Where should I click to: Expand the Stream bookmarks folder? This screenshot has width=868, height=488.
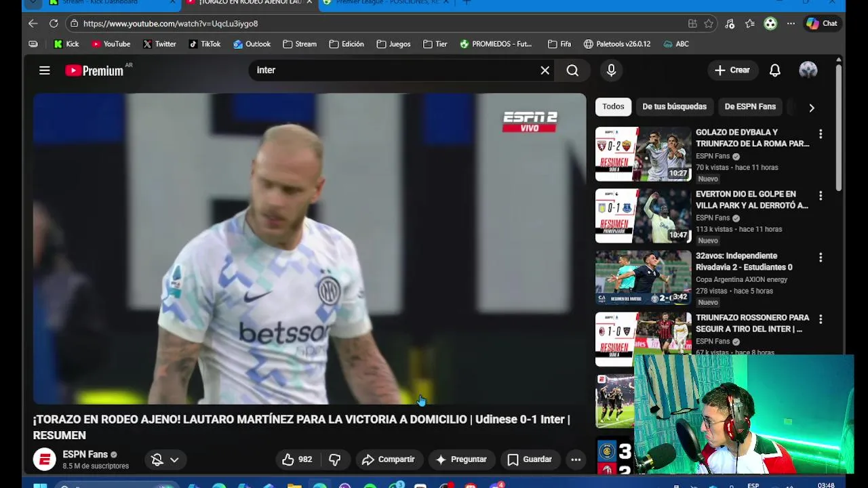pos(300,44)
